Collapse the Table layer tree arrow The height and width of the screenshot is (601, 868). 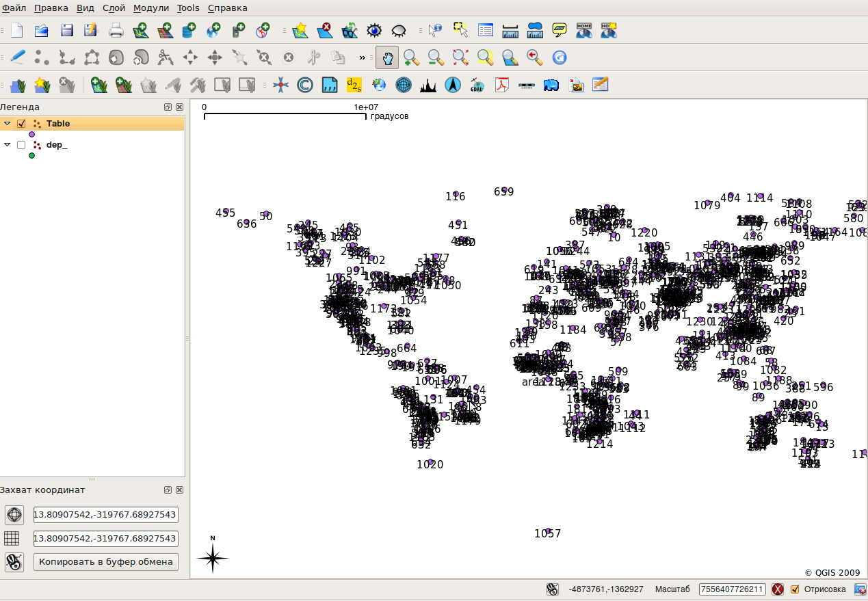point(8,124)
